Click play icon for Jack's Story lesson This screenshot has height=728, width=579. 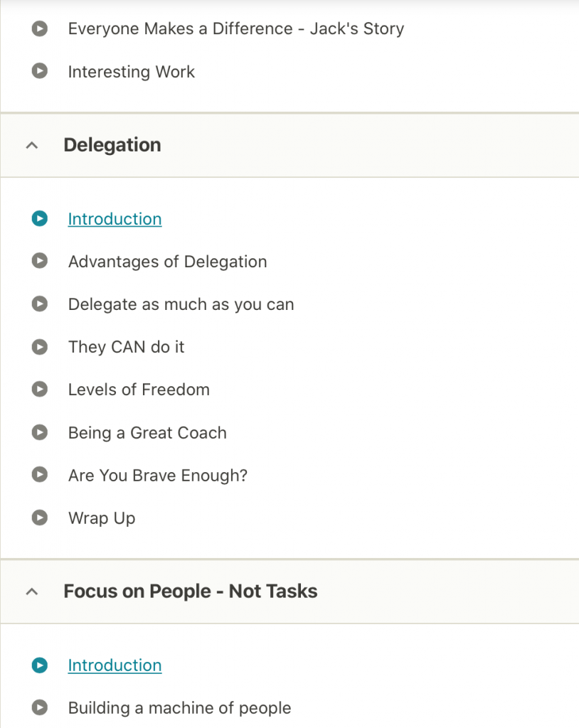tap(40, 29)
